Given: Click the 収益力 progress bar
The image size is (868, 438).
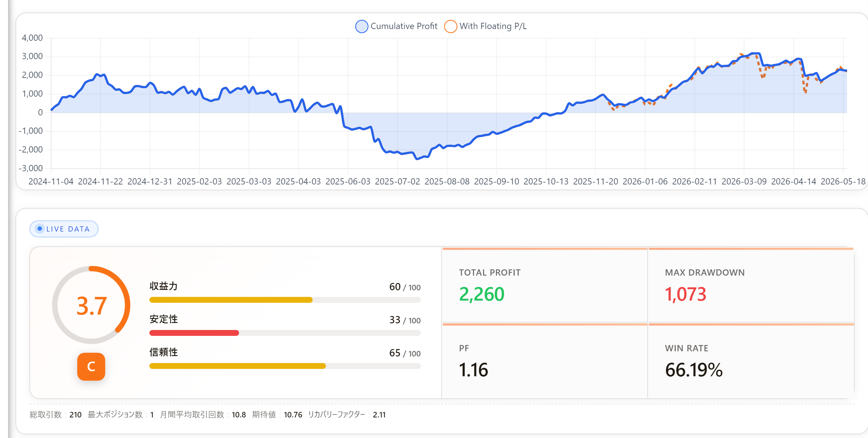Looking at the screenshot, I should pyautogui.click(x=285, y=300).
